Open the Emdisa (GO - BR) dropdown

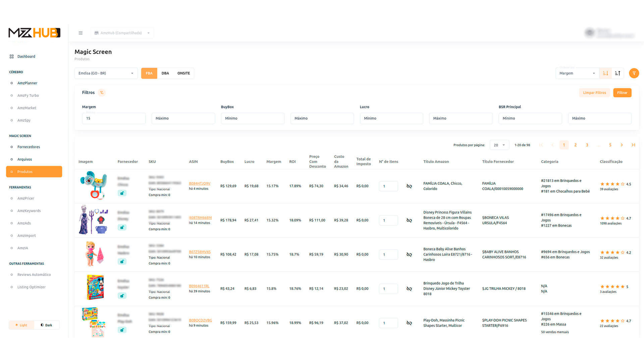[106, 73]
